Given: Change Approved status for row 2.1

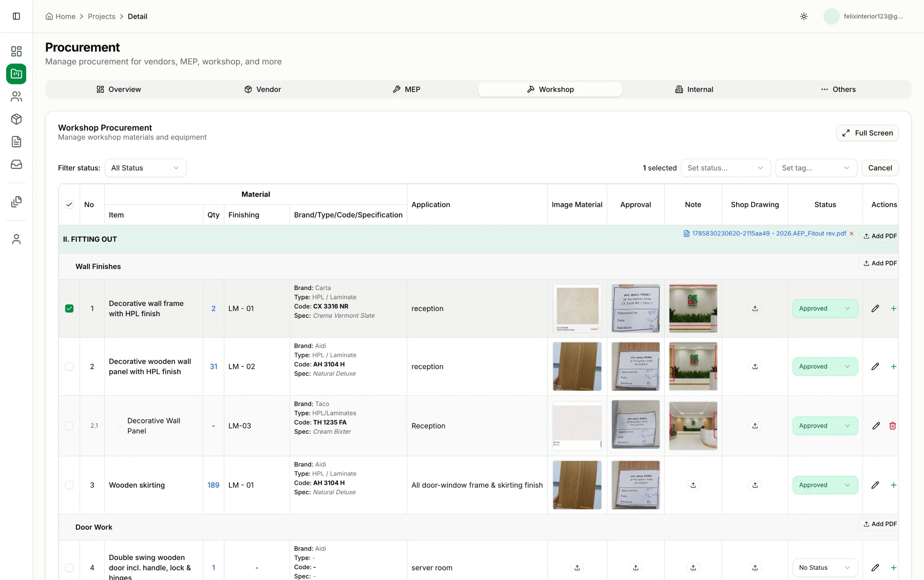Looking at the screenshot, I should pyautogui.click(x=825, y=426).
